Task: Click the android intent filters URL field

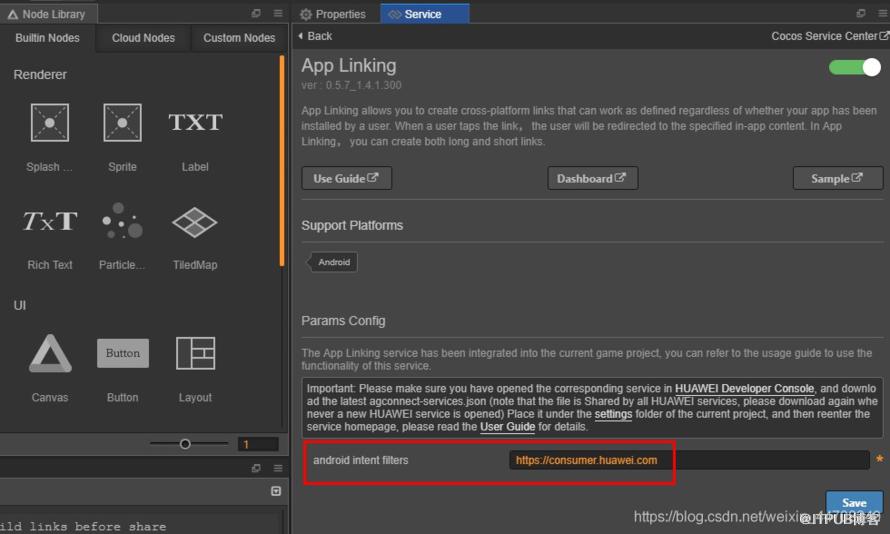Action: [689, 460]
